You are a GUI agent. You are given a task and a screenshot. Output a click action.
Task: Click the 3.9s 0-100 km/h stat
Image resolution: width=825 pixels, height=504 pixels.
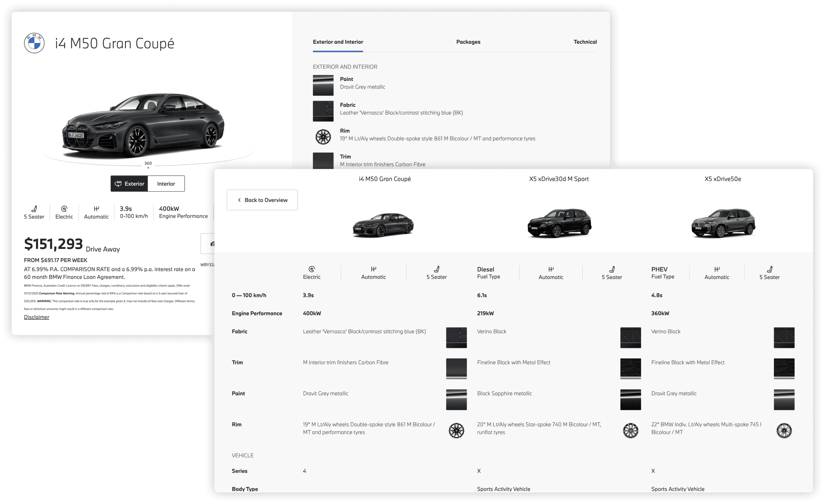click(x=134, y=212)
